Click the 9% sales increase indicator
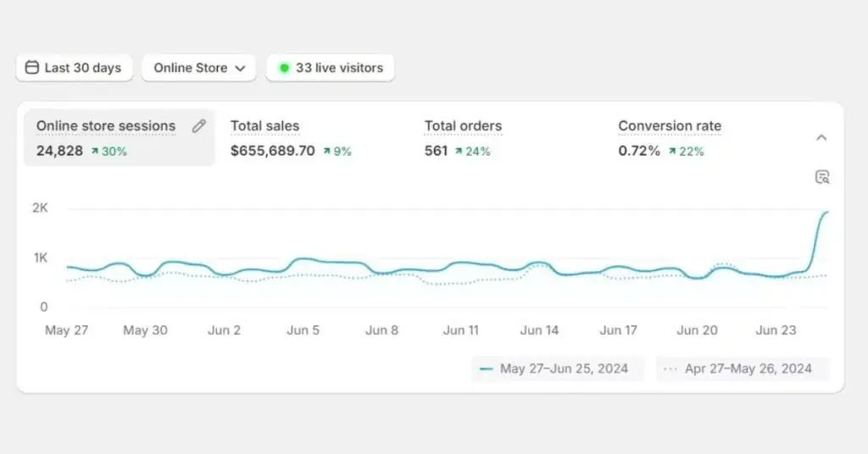868x454 pixels. (337, 152)
